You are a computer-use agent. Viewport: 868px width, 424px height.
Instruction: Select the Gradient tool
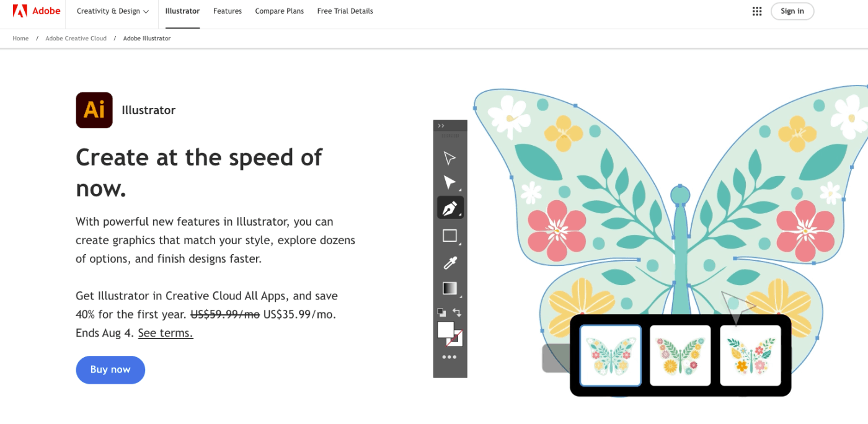[450, 288]
